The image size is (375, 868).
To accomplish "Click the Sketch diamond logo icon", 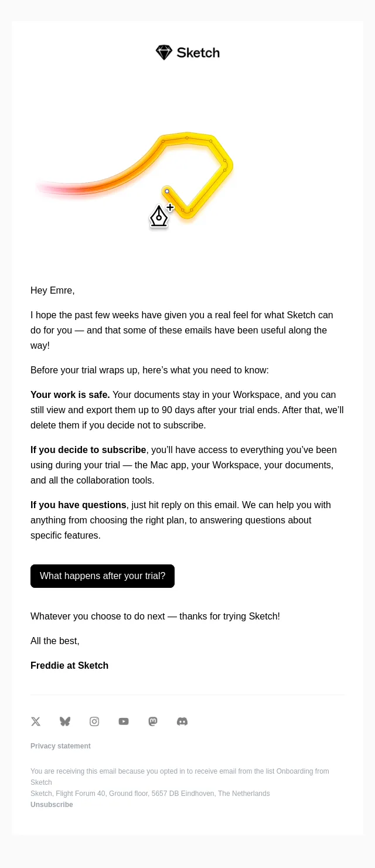I will point(164,53).
